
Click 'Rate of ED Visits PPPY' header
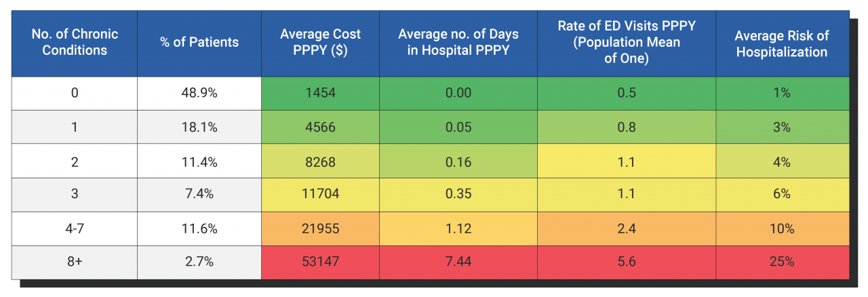[x=627, y=43]
